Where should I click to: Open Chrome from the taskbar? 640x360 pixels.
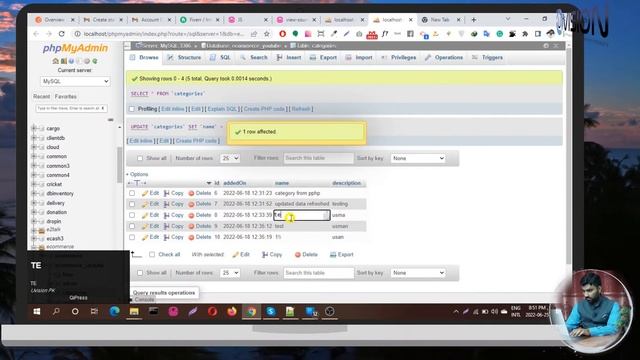click(251, 312)
